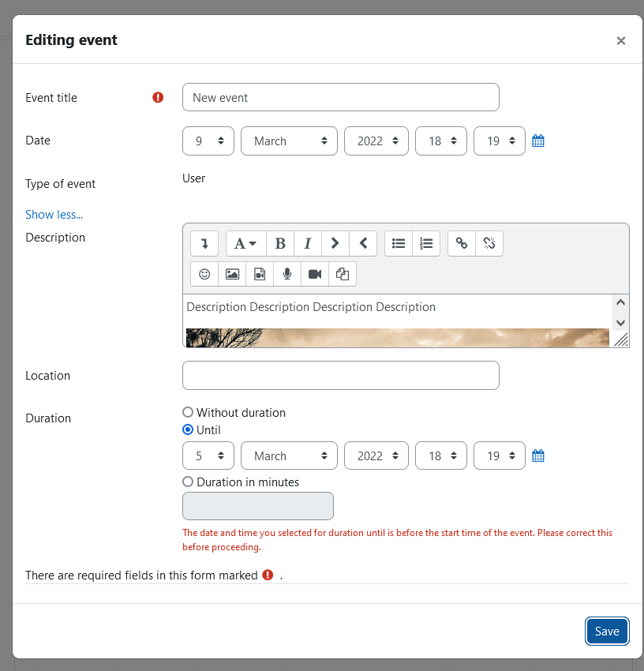644x671 pixels.
Task: Click the description scrollbar down arrow
Action: pos(620,323)
